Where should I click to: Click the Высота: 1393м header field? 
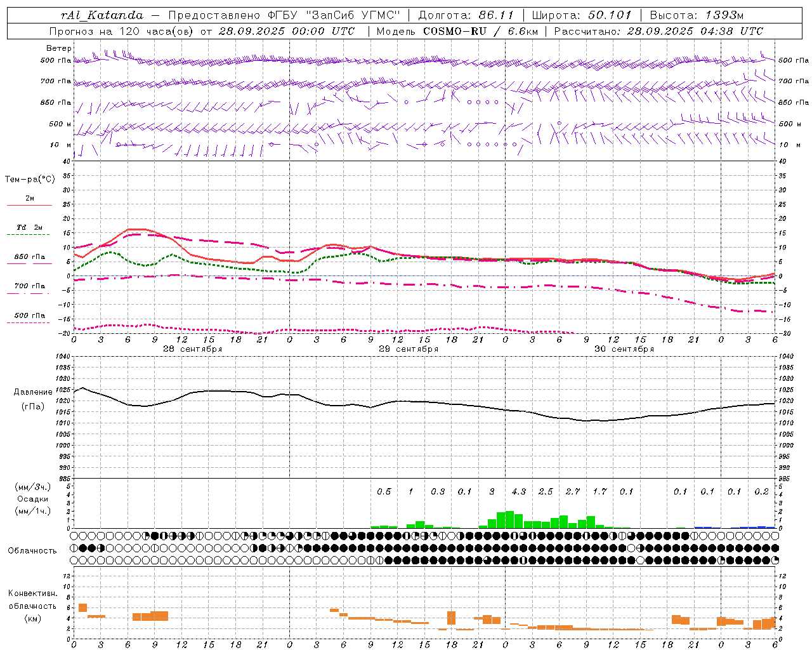click(697, 15)
